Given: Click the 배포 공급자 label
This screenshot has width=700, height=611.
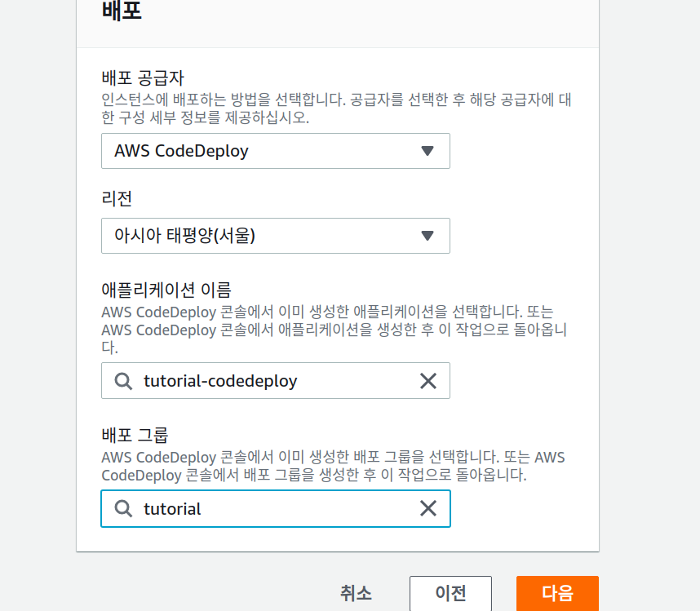Looking at the screenshot, I should (143, 78).
